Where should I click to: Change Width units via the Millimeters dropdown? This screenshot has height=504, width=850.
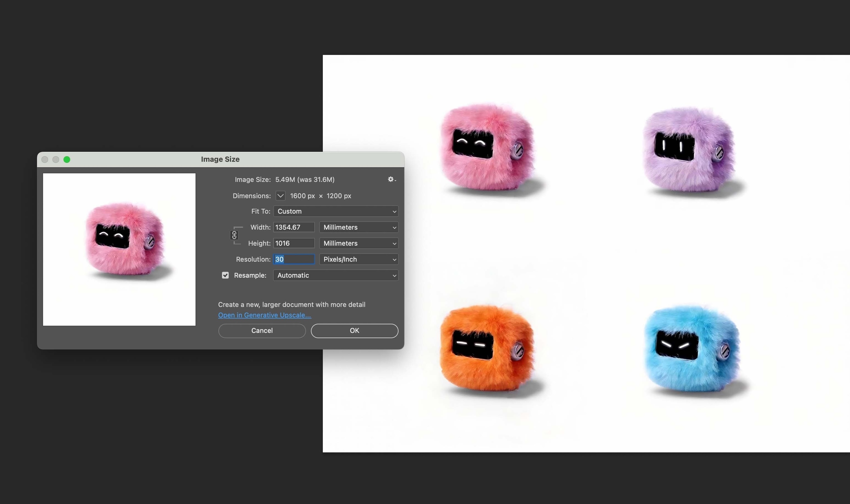[358, 227]
